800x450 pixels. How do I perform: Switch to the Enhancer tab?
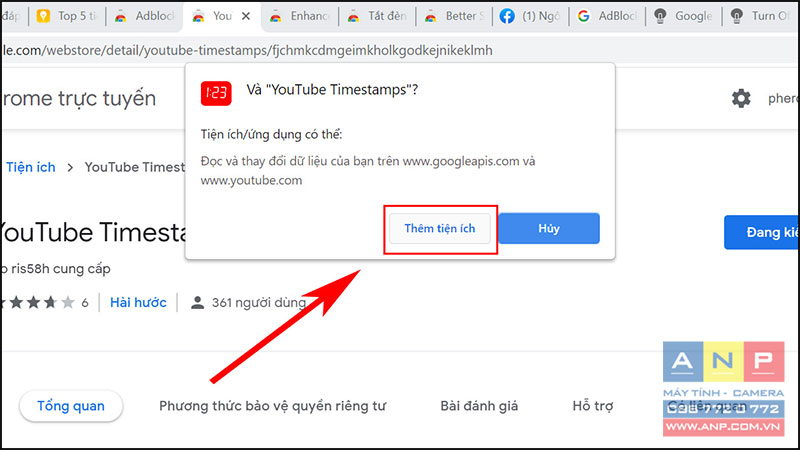click(300, 16)
